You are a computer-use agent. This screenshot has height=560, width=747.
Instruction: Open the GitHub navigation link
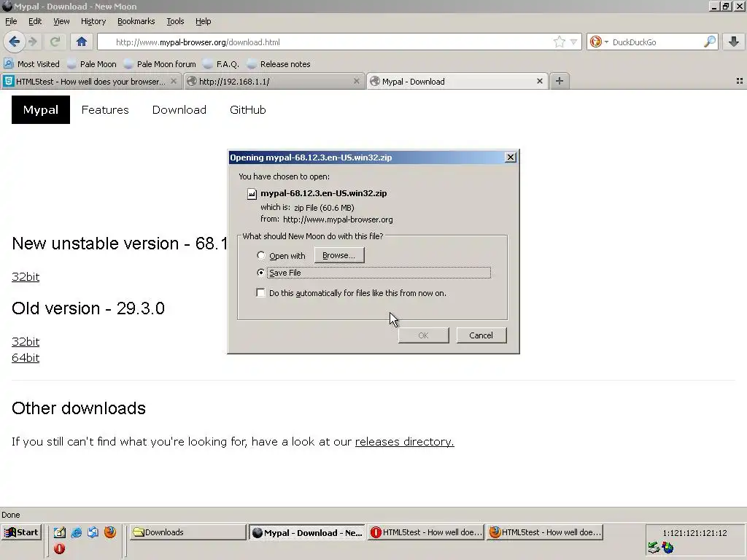248,110
